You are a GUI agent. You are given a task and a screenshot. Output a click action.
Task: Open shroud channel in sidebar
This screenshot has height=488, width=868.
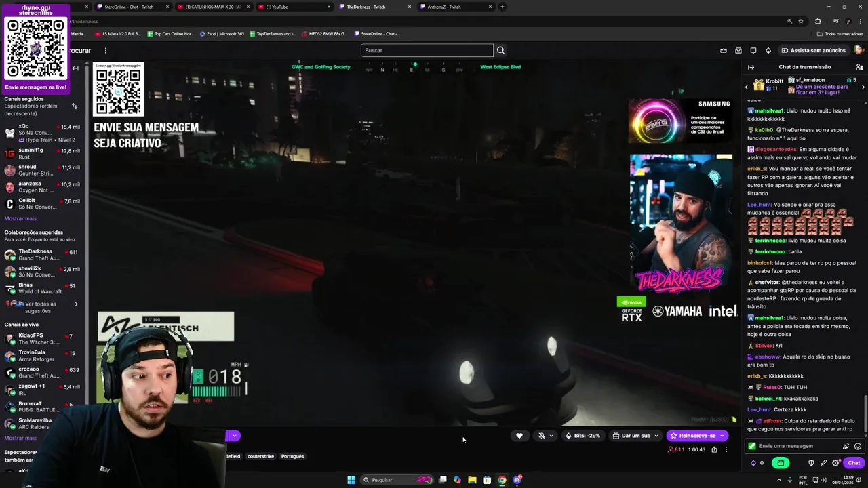pyautogui.click(x=43, y=170)
